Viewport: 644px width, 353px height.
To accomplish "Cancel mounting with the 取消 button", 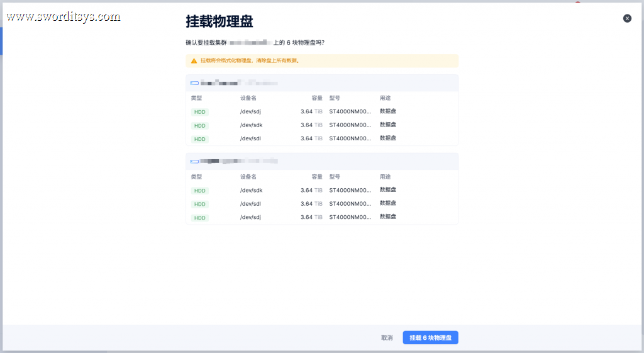I will pyautogui.click(x=387, y=337).
